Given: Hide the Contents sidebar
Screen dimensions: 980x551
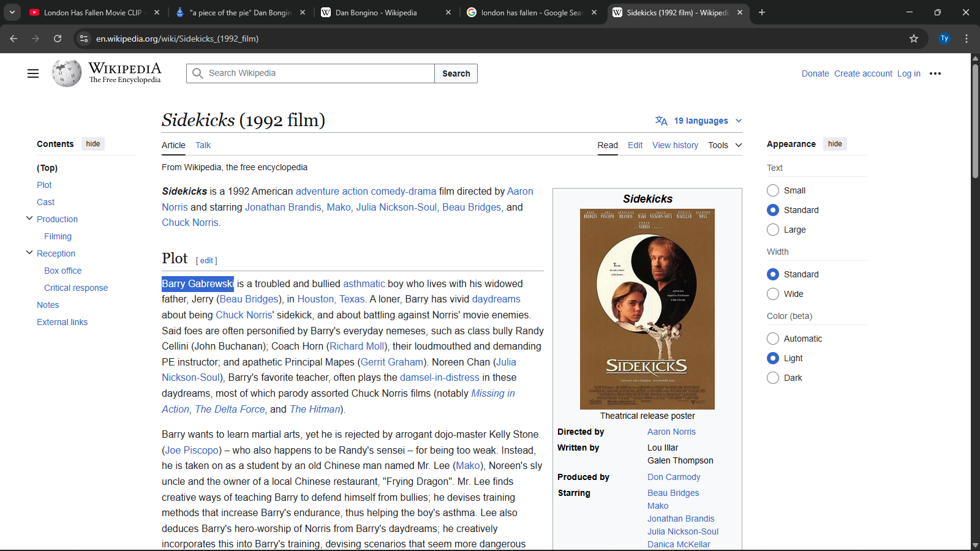Looking at the screenshot, I should 93,144.
